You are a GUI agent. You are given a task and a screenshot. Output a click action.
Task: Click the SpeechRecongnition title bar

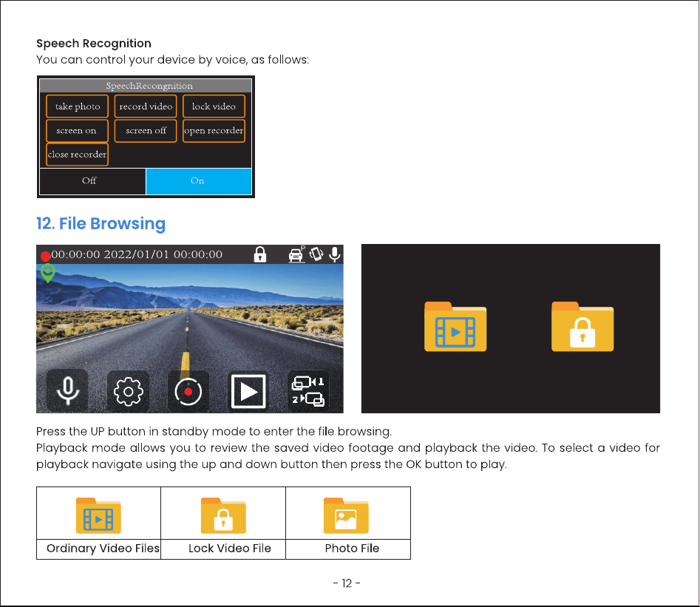point(146,86)
